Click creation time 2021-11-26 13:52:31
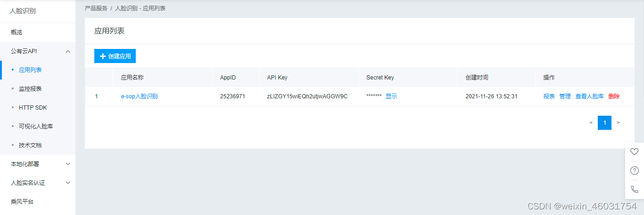The width and height of the screenshot is (644, 215). click(491, 96)
